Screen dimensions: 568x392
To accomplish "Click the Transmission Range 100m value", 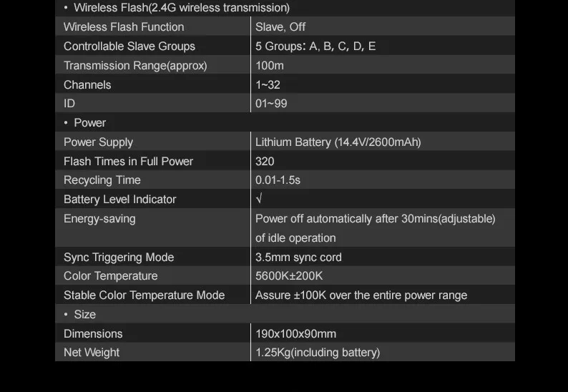I will (270, 66).
